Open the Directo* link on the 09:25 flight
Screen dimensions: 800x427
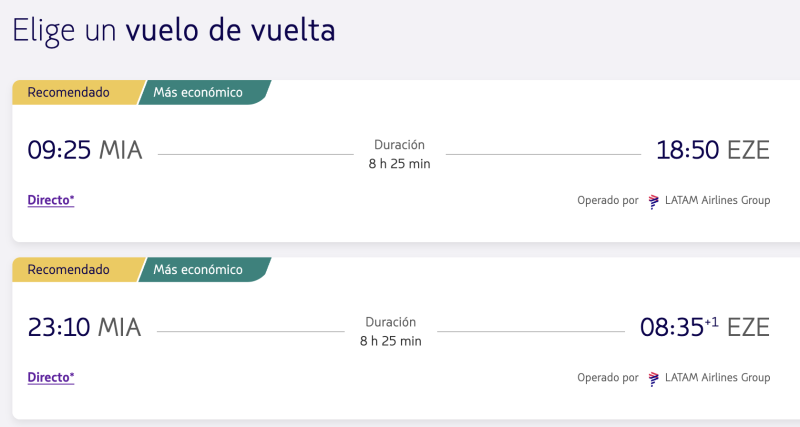(x=51, y=200)
